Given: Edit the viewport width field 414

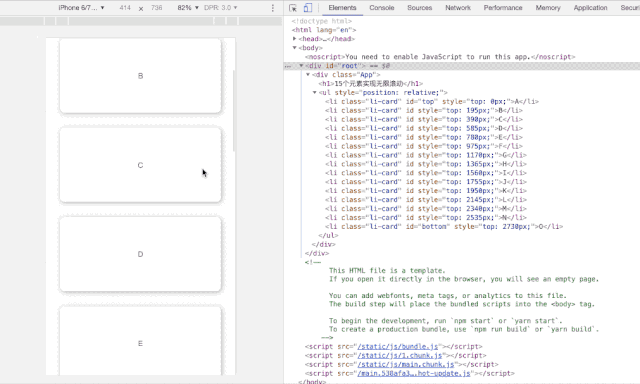Looking at the screenshot, I should point(125,8).
